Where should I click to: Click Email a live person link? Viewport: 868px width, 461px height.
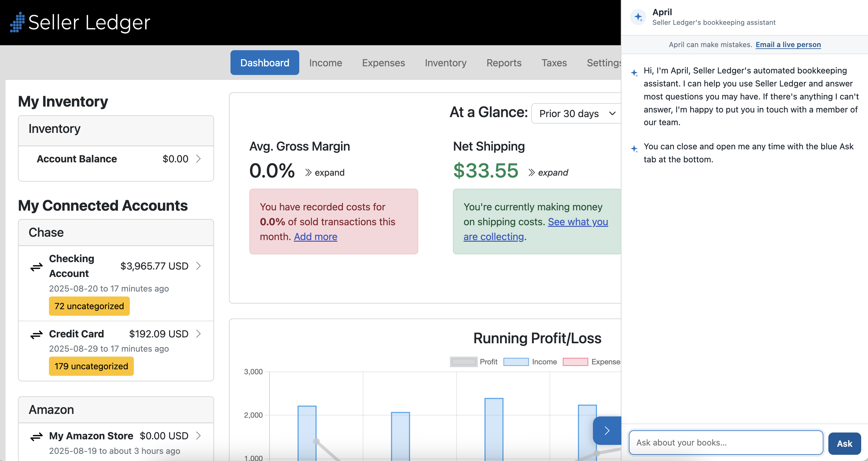788,45
